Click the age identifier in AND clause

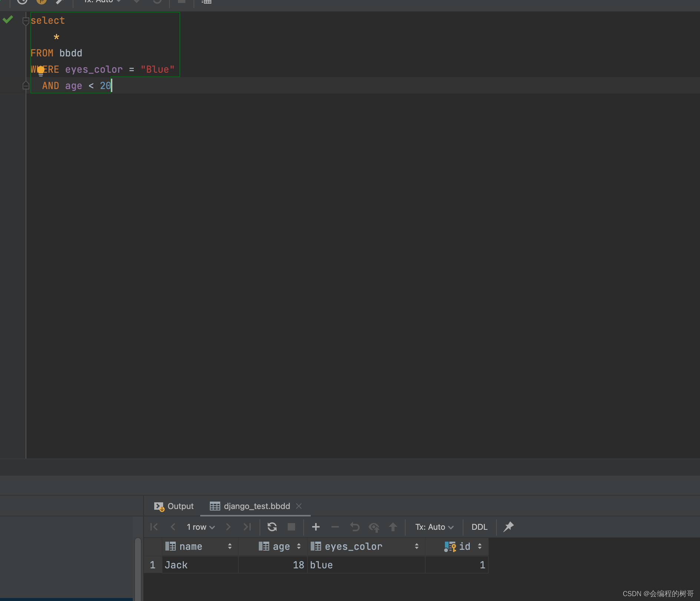[x=73, y=86]
